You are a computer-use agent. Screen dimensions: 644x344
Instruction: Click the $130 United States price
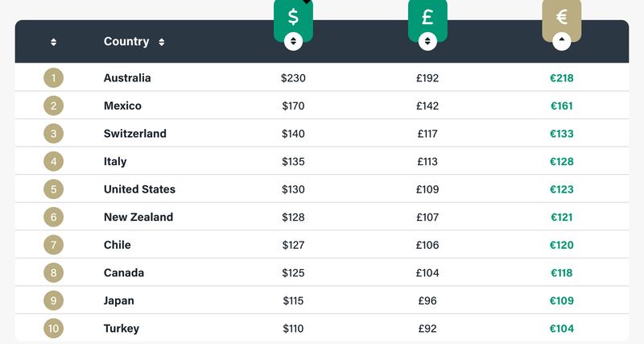click(293, 189)
